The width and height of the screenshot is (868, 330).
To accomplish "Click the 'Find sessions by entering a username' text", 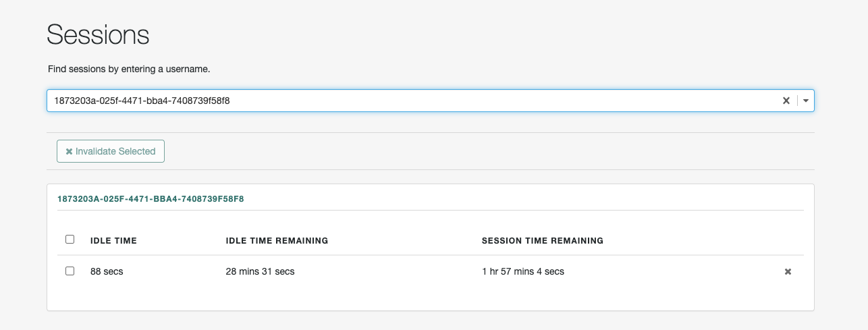I will click(x=129, y=69).
